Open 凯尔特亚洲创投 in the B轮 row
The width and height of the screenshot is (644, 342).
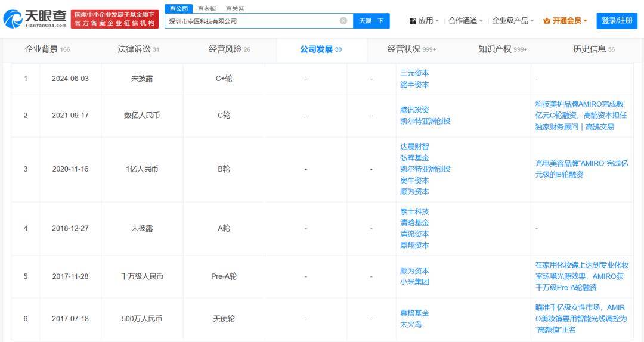pyautogui.click(x=425, y=169)
